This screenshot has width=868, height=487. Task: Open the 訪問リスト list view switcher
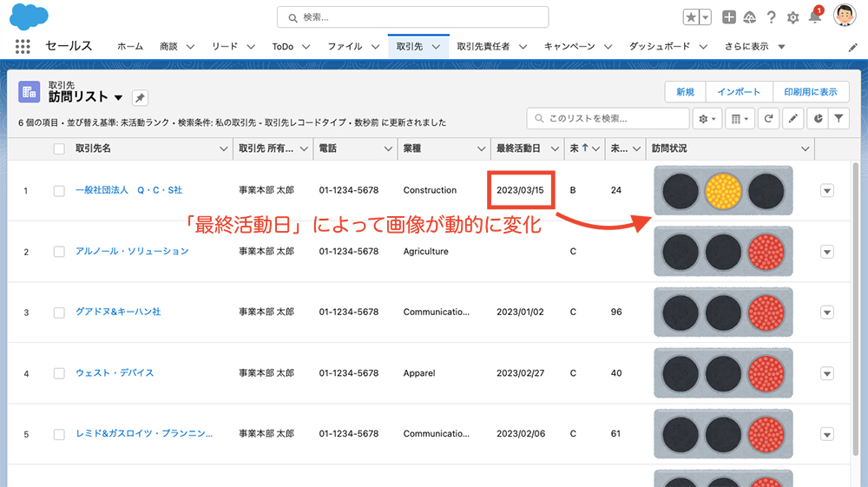[118, 98]
